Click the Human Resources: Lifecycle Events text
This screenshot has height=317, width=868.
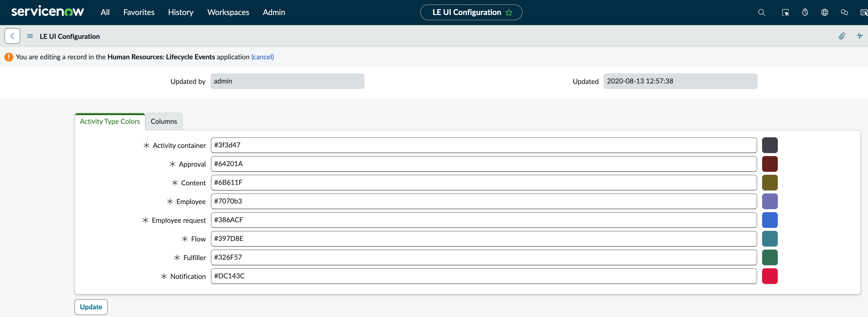click(161, 57)
